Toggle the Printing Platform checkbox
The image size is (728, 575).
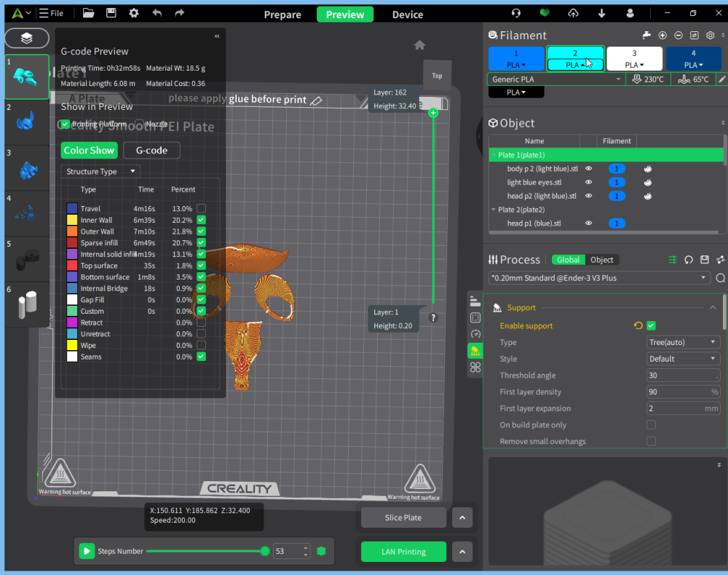(x=66, y=124)
